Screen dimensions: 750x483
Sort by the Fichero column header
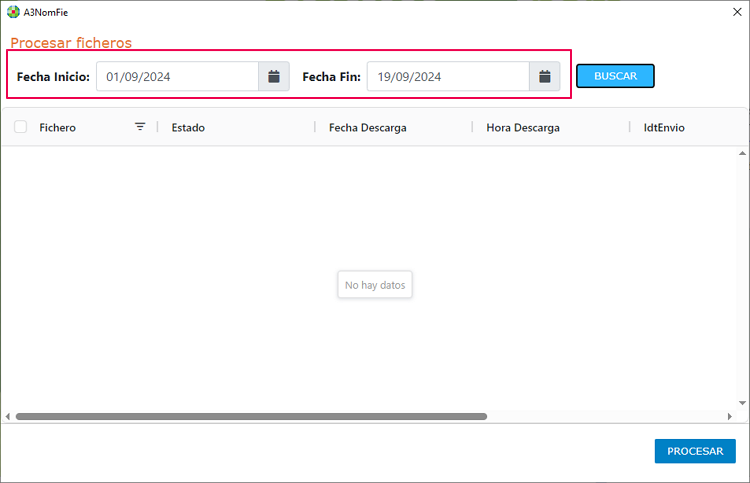57,128
